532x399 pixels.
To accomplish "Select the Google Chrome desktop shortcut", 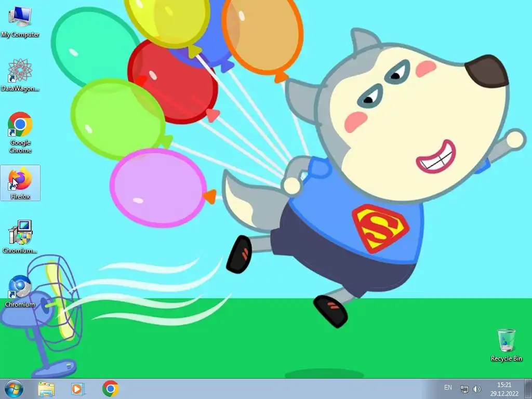I will (x=20, y=132).
